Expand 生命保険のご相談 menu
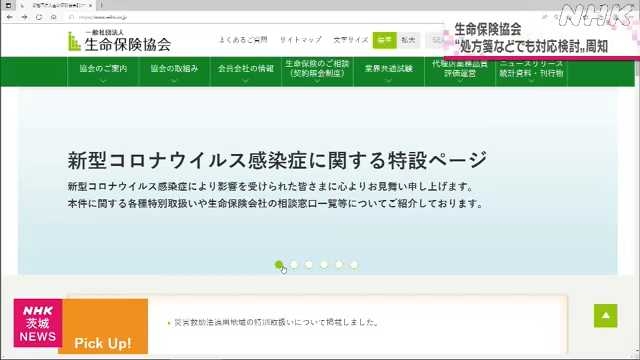Viewport: 640px width, 360px height. (317, 71)
